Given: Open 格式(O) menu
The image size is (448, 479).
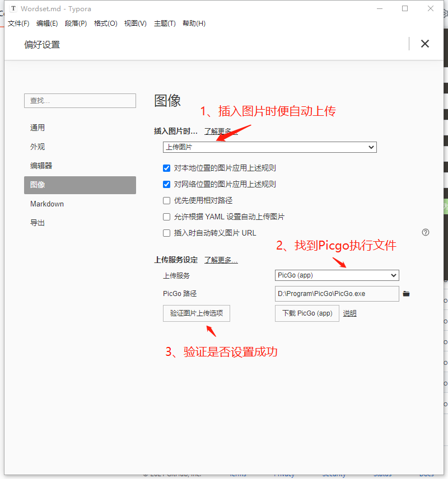Looking at the screenshot, I should (x=105, y=24).
